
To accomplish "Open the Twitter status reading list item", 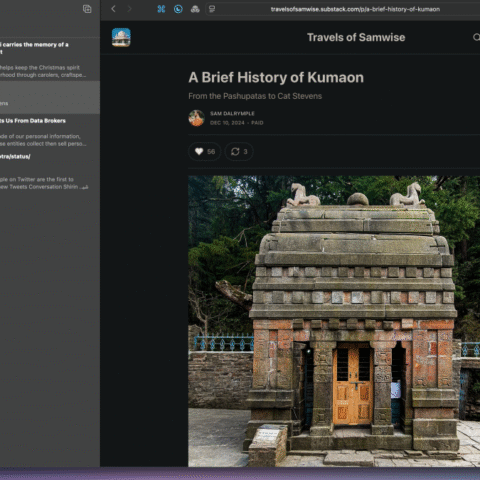I will point(50,171).
